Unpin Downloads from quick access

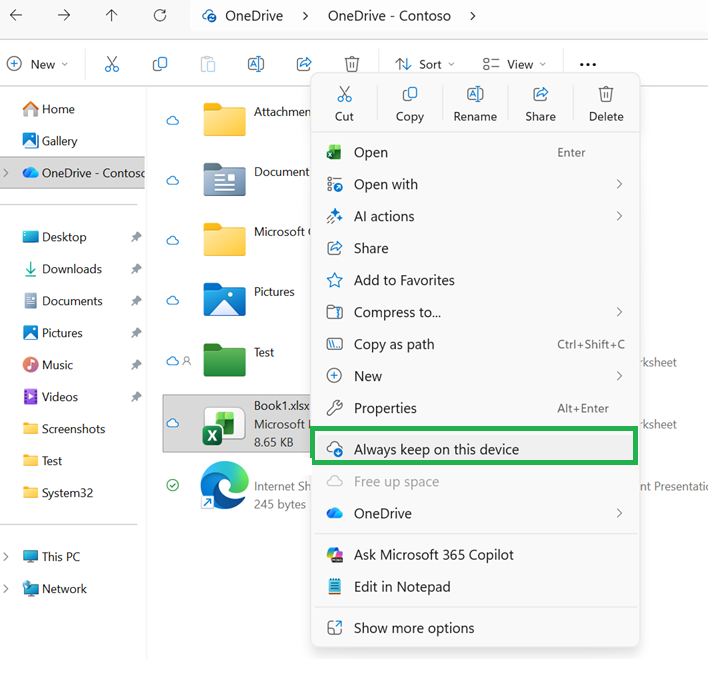pos(136,269)
